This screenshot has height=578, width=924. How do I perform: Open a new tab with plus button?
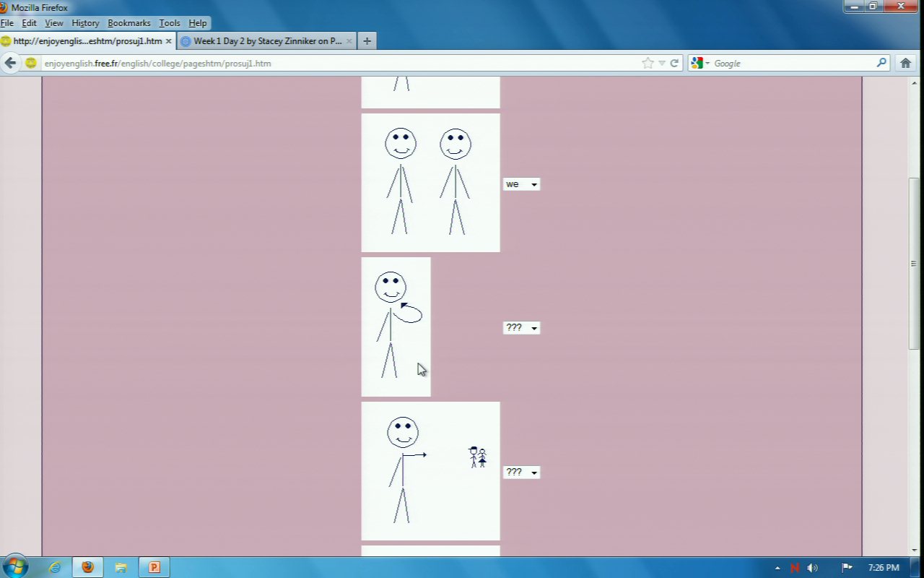point(367,41)
